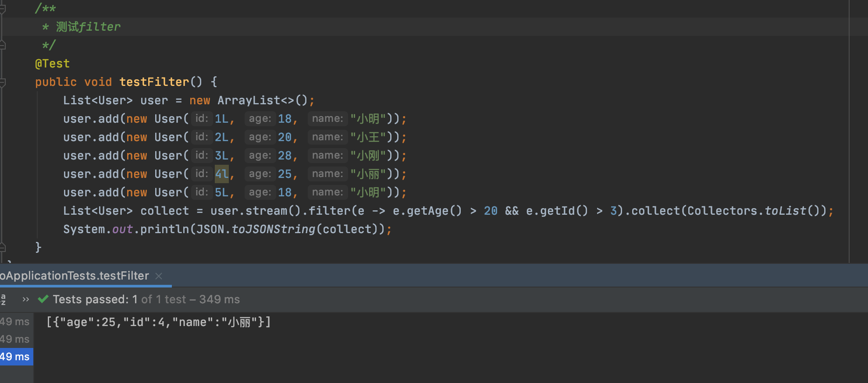Click the sort alphabetically icon in test toolbar

[x=3, y=299]
